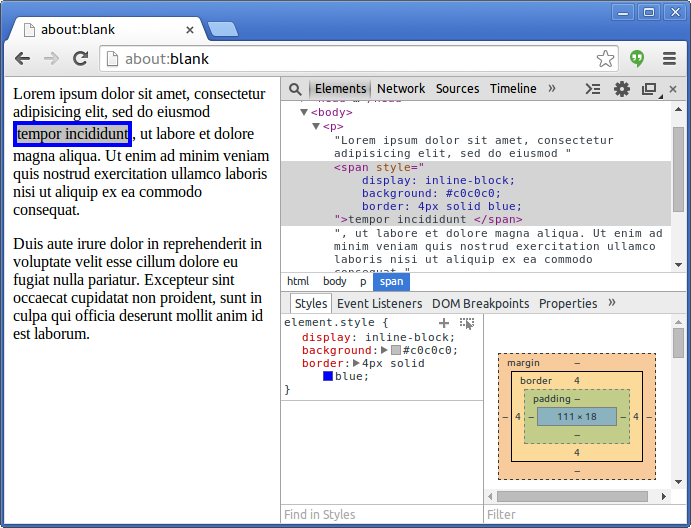Select html in the breadcrumb bar
The width and height of the screenshot is (691, 528).
pos(298,282)
